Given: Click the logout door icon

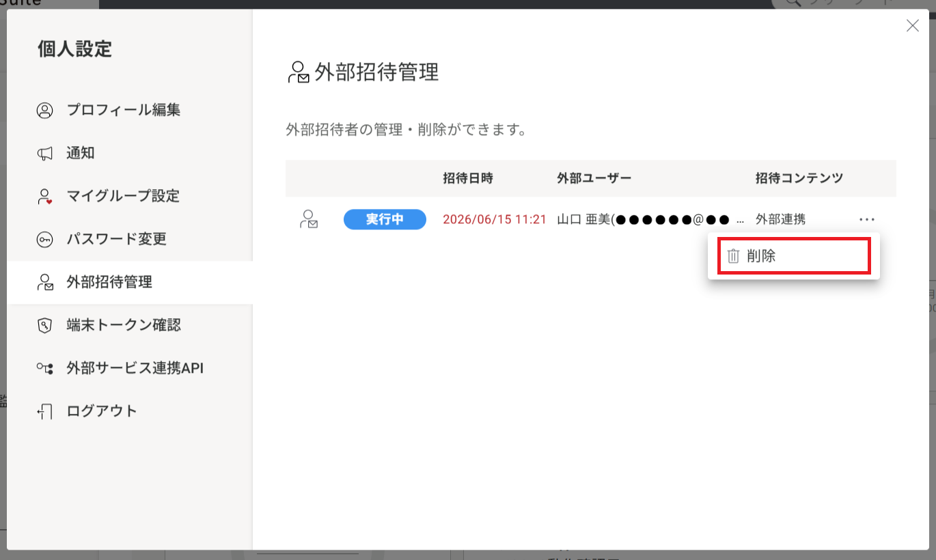Looking at the screenshot, I should pos(44,412).
